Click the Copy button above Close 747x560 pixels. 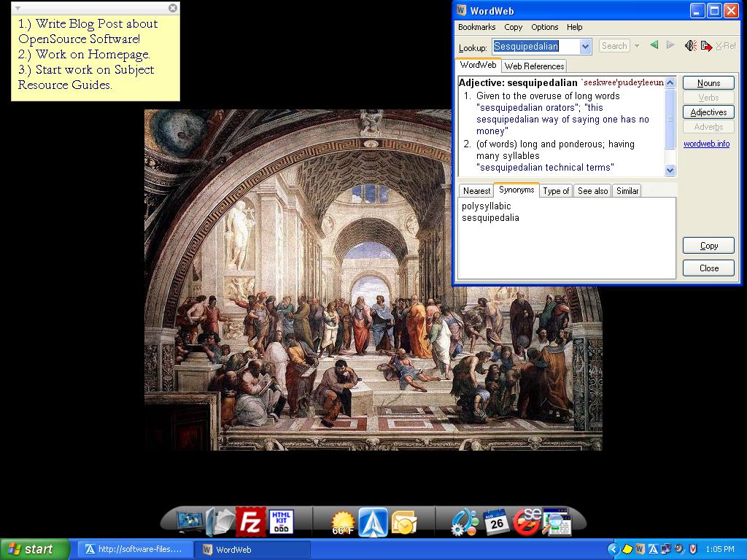tap(708, 246)
